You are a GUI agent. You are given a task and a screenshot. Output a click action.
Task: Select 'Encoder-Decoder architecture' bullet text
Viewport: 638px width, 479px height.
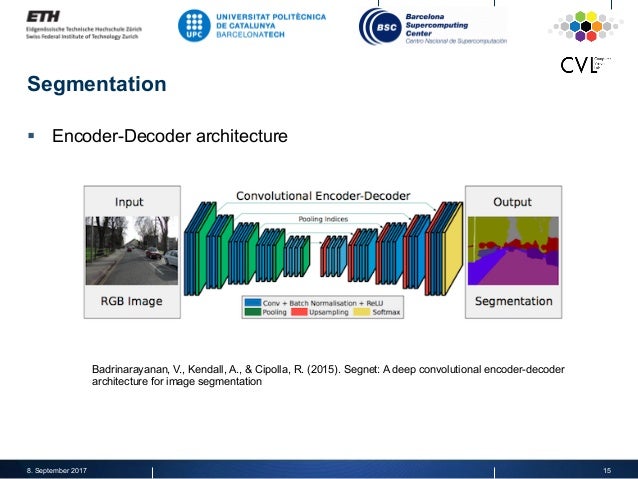(170, 136)
